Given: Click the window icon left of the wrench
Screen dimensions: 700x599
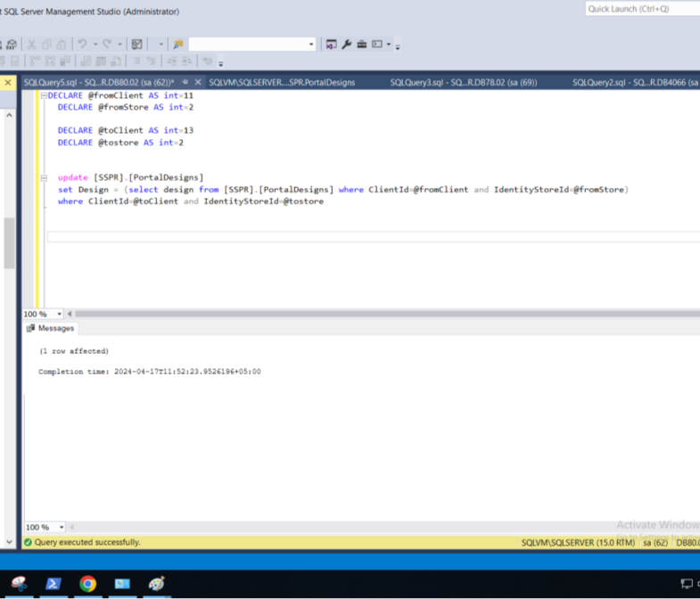Looking at the screenshot, I should coord(331,45).
